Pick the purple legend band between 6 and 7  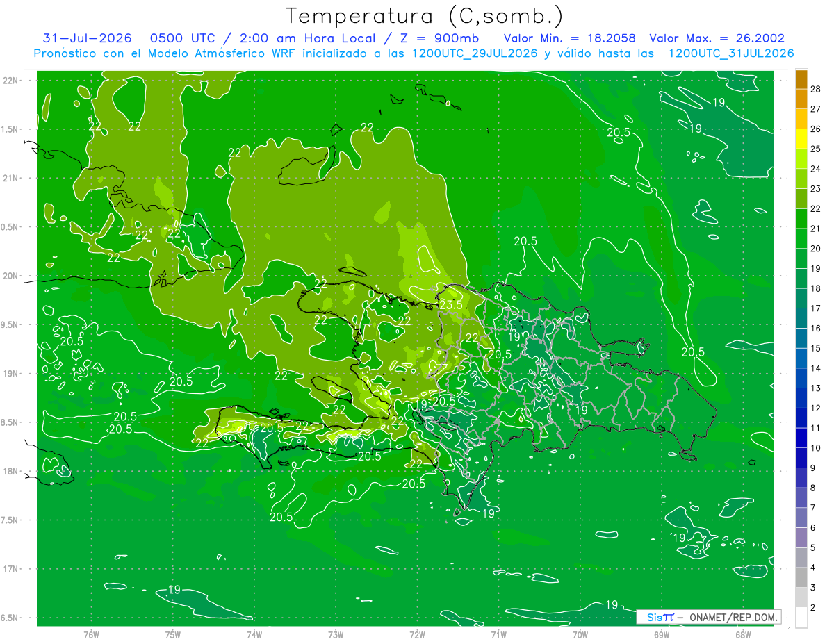pyautogui.click(x=801, y=518)
